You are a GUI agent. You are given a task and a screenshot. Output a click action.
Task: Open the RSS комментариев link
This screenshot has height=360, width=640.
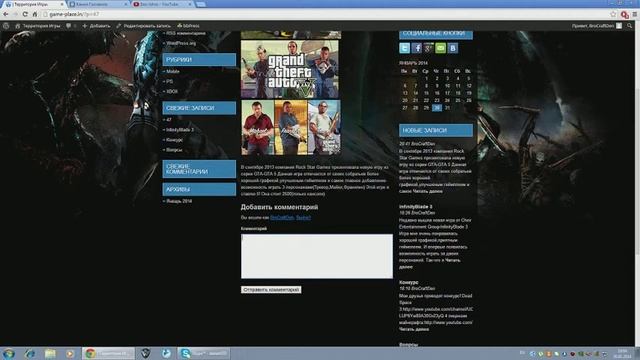pos(186,33)
